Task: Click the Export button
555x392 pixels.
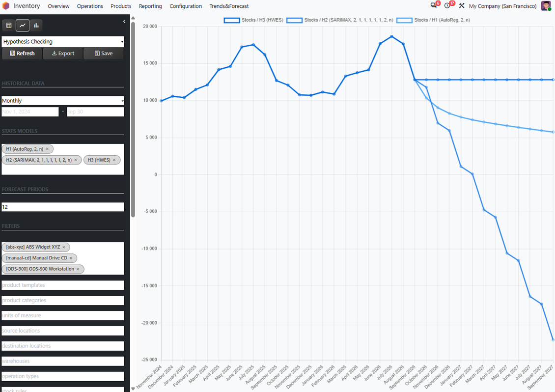Action: point(63,54)
